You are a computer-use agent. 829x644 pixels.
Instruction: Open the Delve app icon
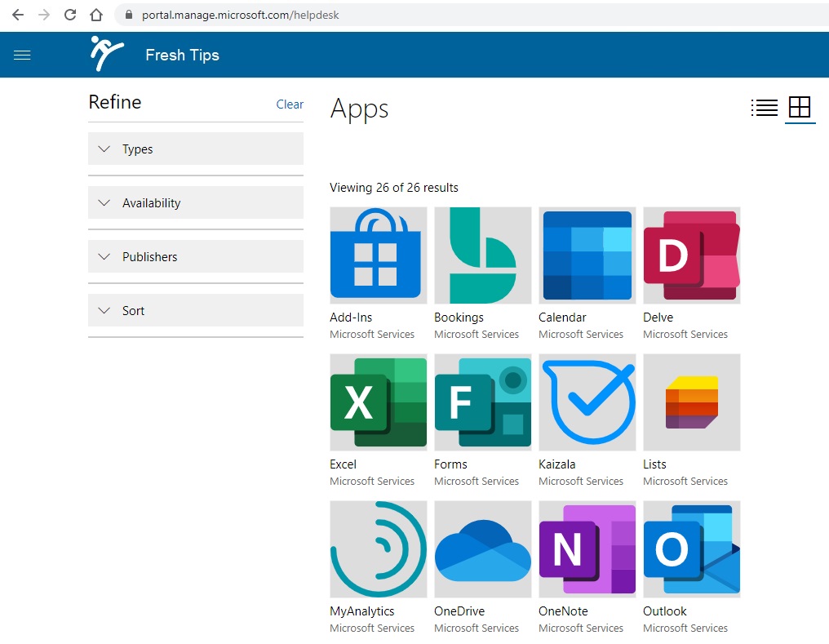click(692, 255)
